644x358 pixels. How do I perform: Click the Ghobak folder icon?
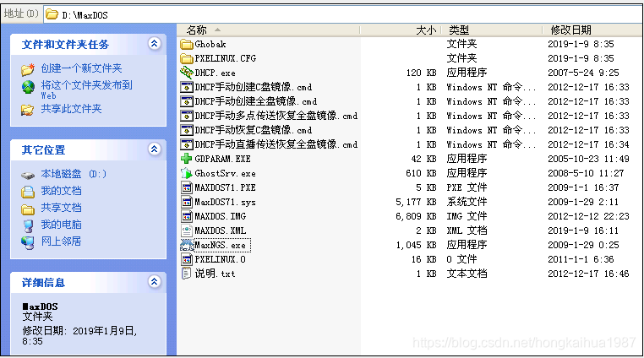[187, 44]
